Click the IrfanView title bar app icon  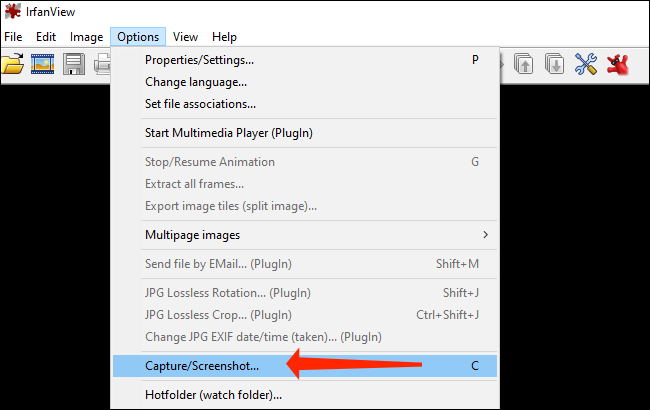coord(12,12)
